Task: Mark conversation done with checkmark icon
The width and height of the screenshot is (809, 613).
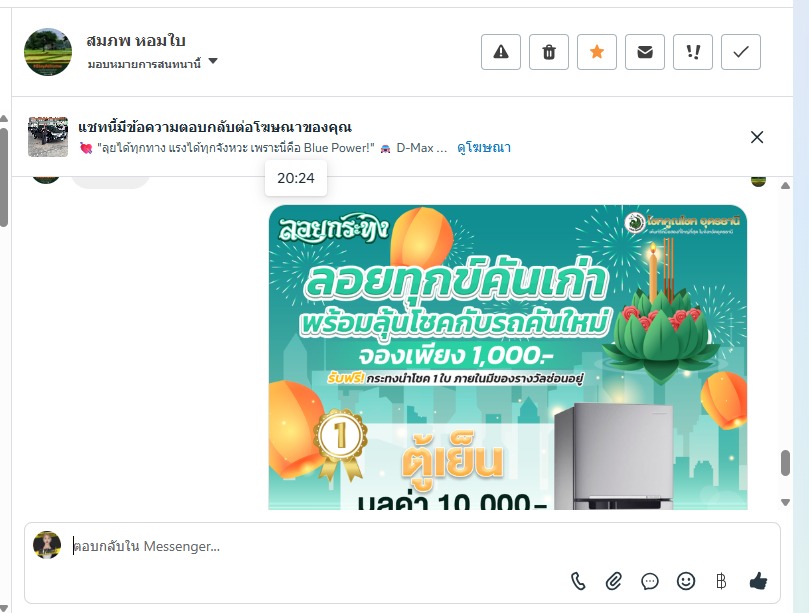Action: (740, 52)
